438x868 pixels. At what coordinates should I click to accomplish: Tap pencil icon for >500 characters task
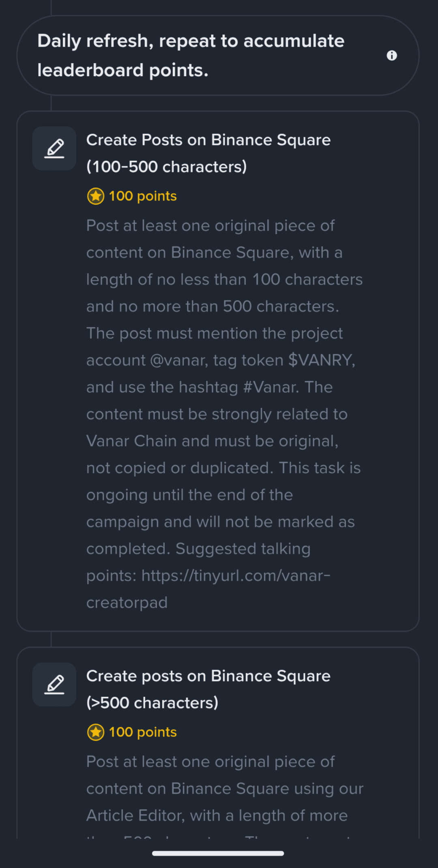54,685
